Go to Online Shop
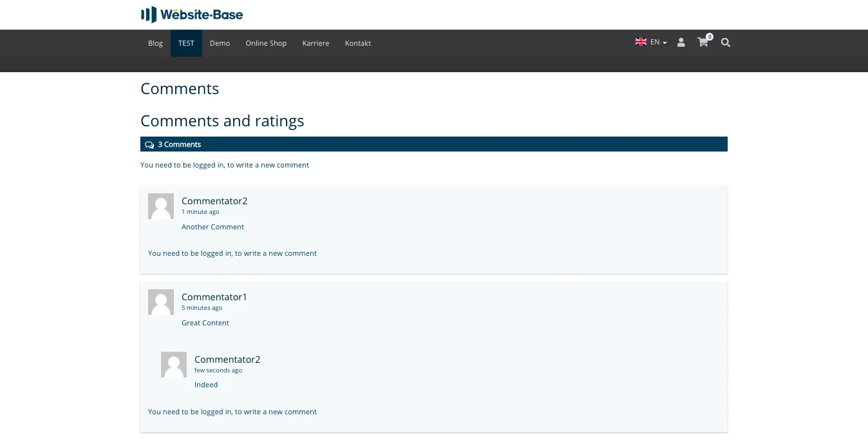This screenshot has width=868, height=442. pyautogui.click(x=266, y=43)
